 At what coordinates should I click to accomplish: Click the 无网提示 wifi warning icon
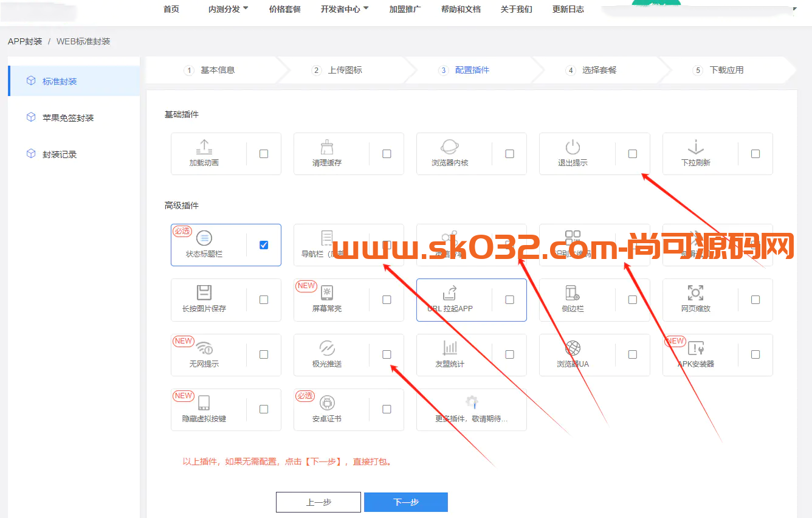pyautogui.click(x=204, y=348)
